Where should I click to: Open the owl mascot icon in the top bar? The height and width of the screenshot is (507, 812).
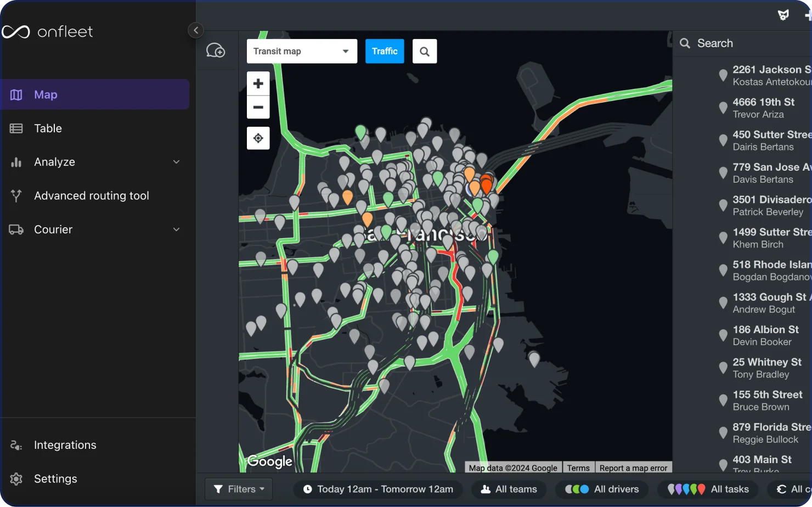click(783, 15)
